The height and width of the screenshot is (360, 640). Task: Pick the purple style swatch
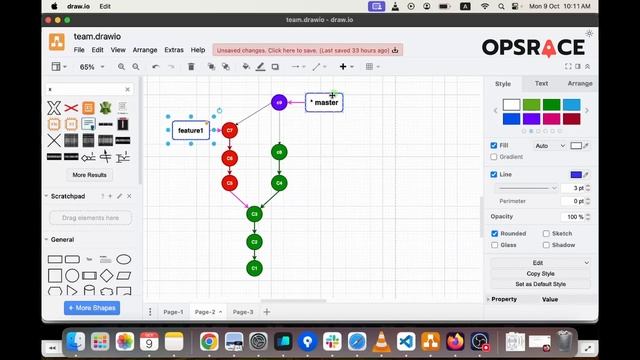[531, 119]
